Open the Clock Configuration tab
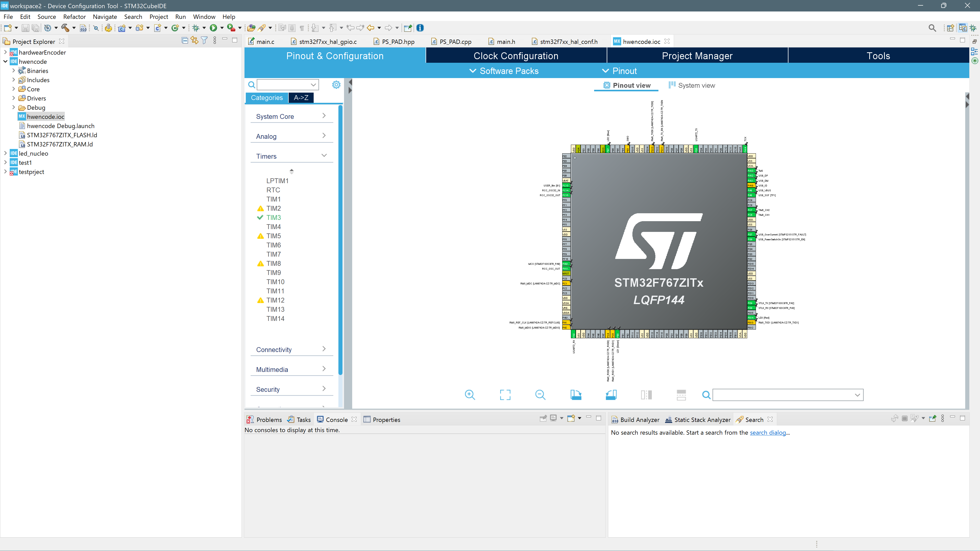The width and height of the screenshot is (980, 551). (516, 56)
